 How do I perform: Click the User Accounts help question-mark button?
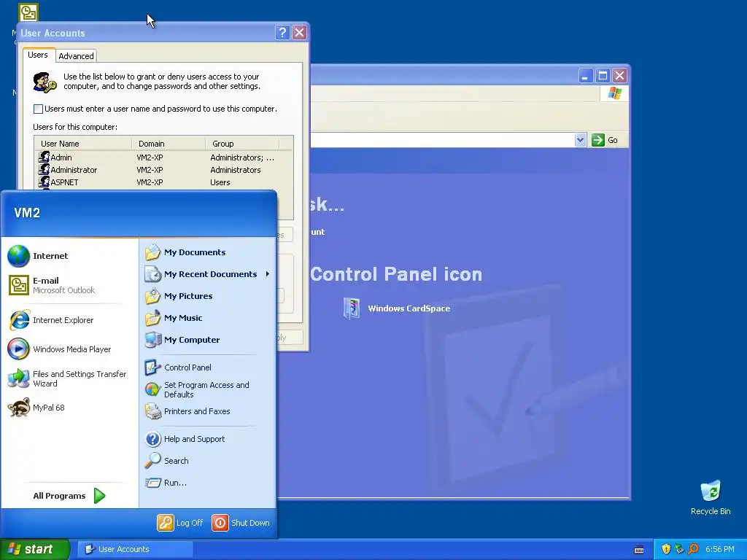[x=282, y=32]
